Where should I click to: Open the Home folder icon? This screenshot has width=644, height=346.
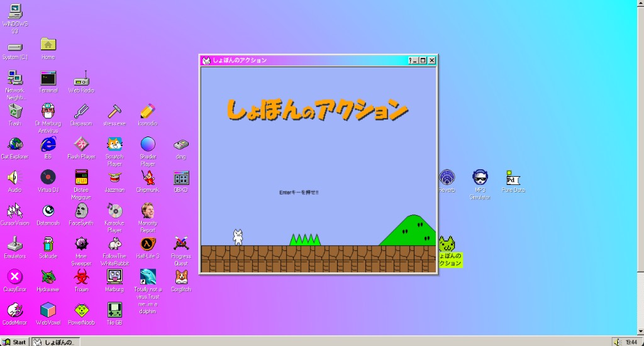(x=48, y=45)
